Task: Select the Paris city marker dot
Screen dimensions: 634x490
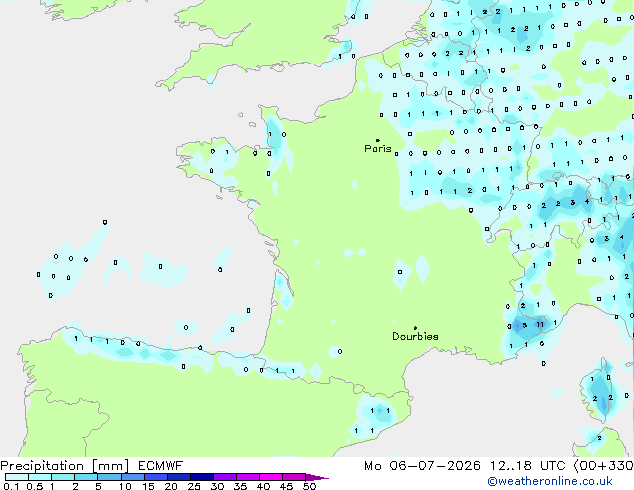Action: (x=378, y=140)
